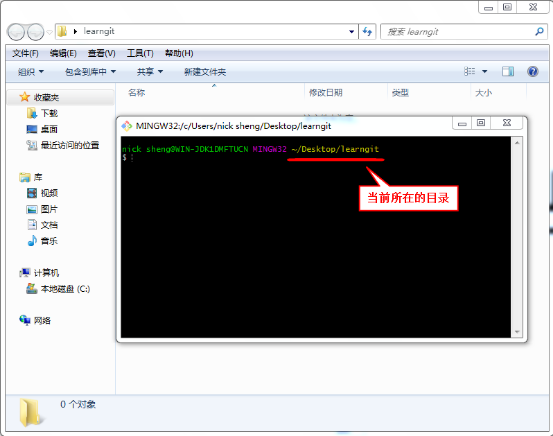This screenshot has width=553, height=436.
Task: Open the 共享 dropdown in toolbar
Action: click(150, 72)
